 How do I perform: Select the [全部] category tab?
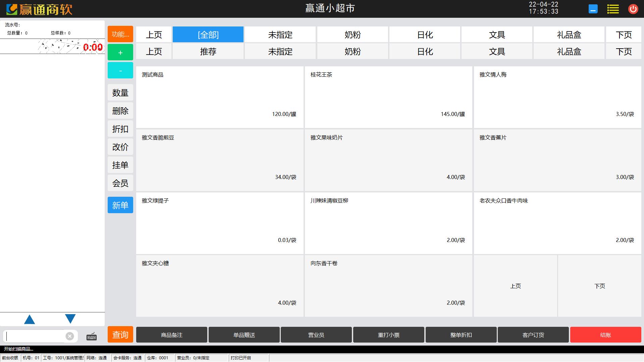pos(208,35)
